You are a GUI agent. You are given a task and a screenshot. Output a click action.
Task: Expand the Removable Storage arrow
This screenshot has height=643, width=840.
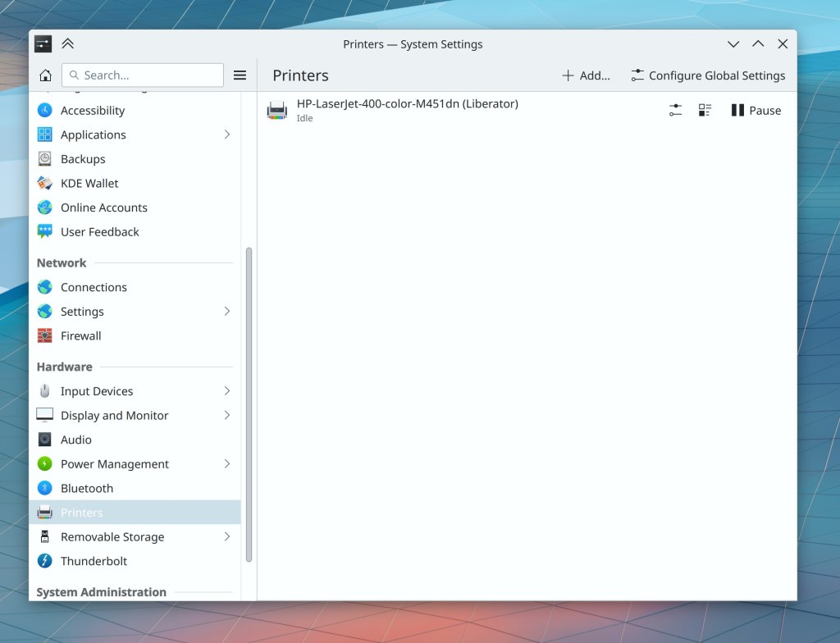pos(227,536)
